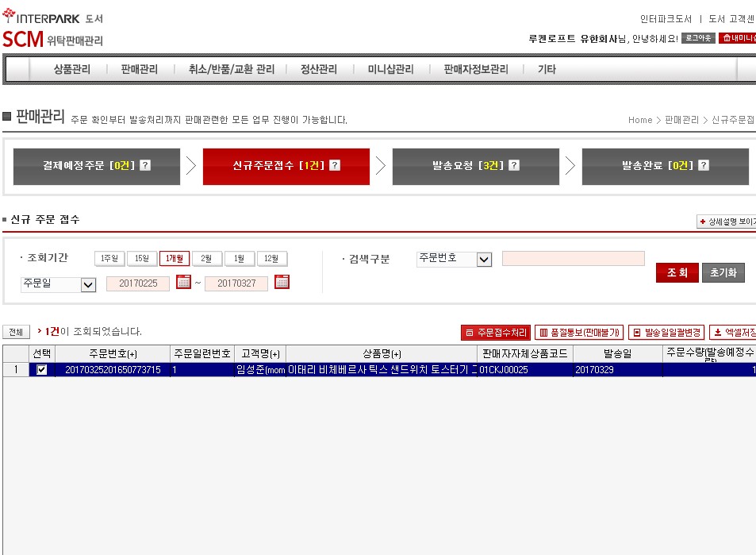
Task: Open the 상품관리 menu
Action: [72, 70]
